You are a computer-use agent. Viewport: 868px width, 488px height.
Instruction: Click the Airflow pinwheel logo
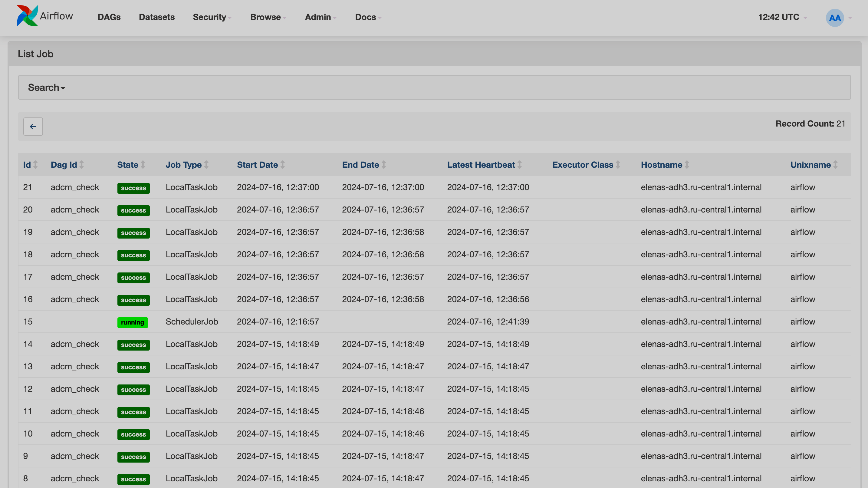(27, 16)
